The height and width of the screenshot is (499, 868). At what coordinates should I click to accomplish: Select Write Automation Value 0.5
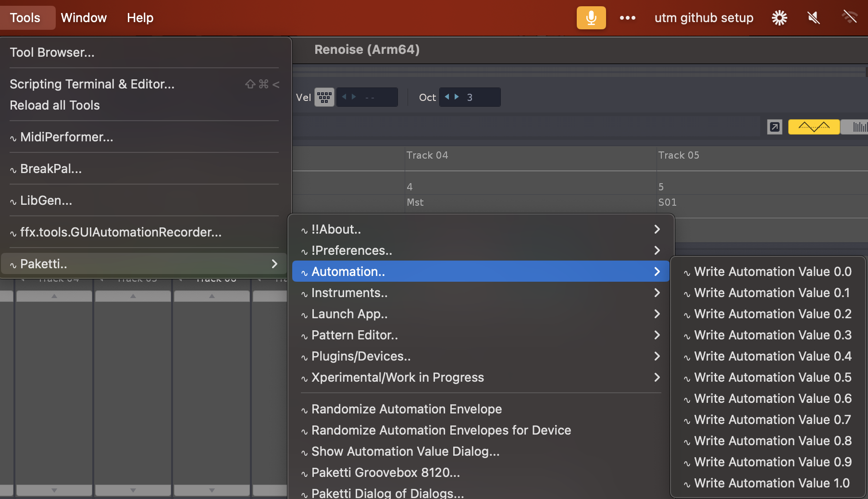coord(772,377)
